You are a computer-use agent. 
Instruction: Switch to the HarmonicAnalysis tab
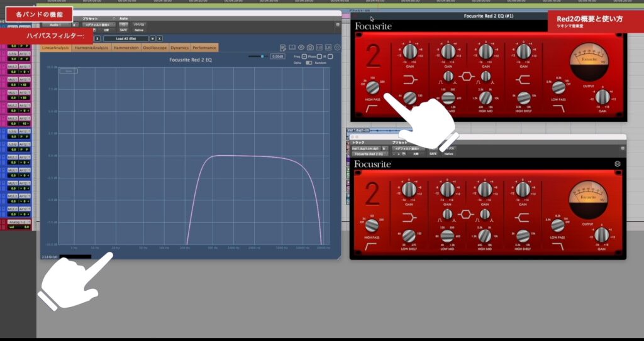[x=91, y=48]
